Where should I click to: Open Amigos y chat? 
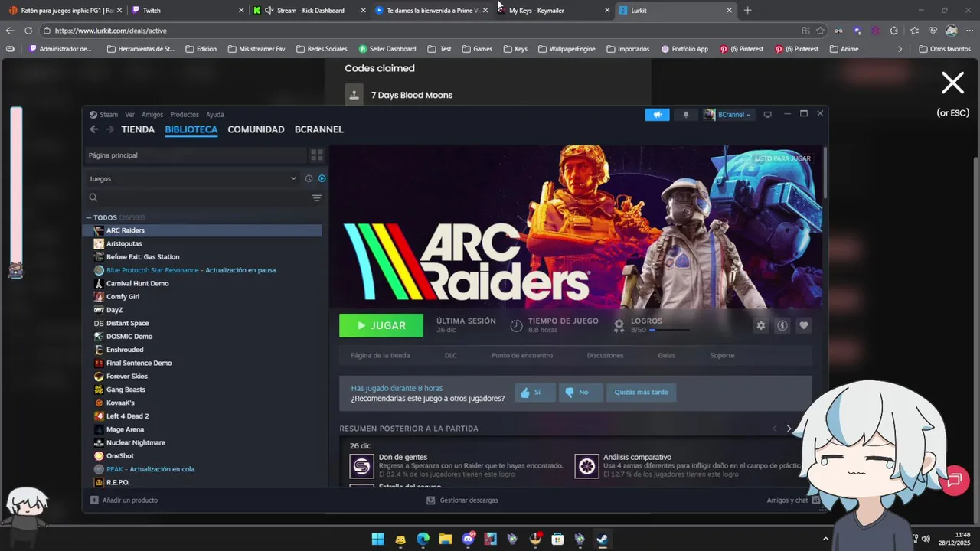(793, 500)
